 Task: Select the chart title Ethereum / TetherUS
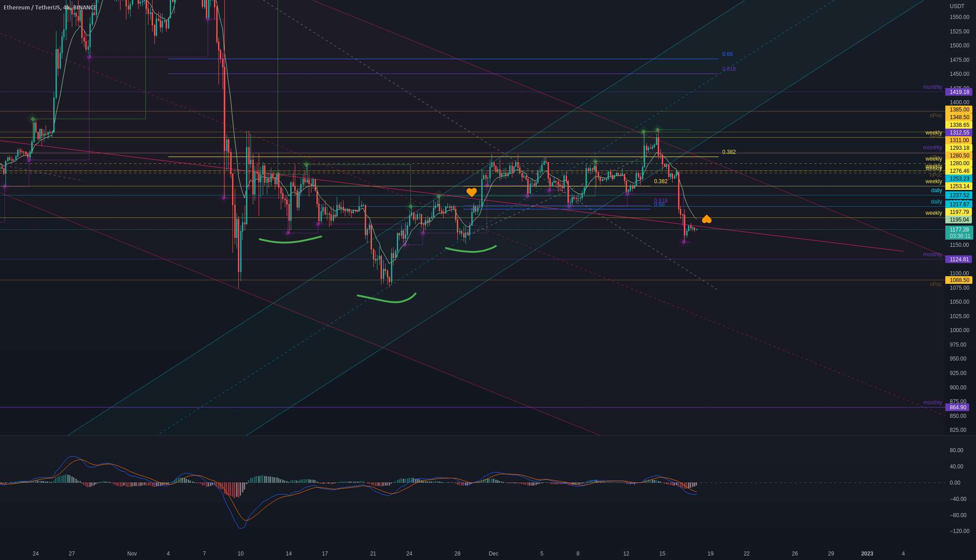pos(31,8)
